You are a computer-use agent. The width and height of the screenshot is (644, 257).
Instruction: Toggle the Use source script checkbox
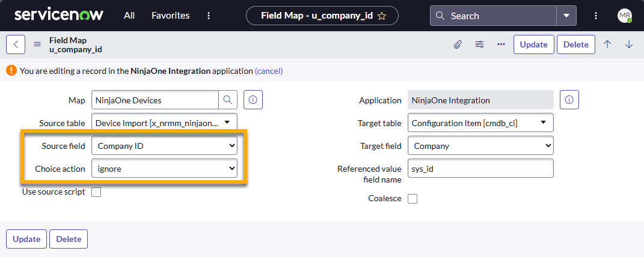96,192
